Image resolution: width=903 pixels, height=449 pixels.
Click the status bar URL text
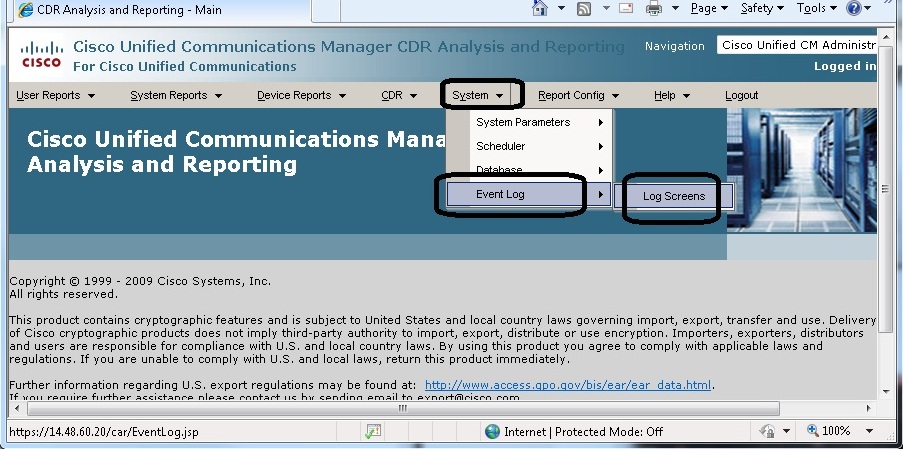pyautogui.click(x=104, y=432)
